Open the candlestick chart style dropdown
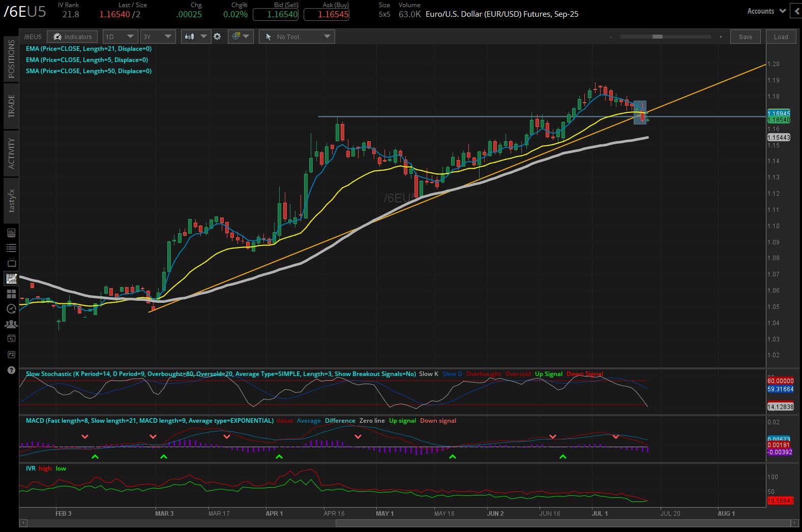802x532 pixels. click(x=196, y=37)
